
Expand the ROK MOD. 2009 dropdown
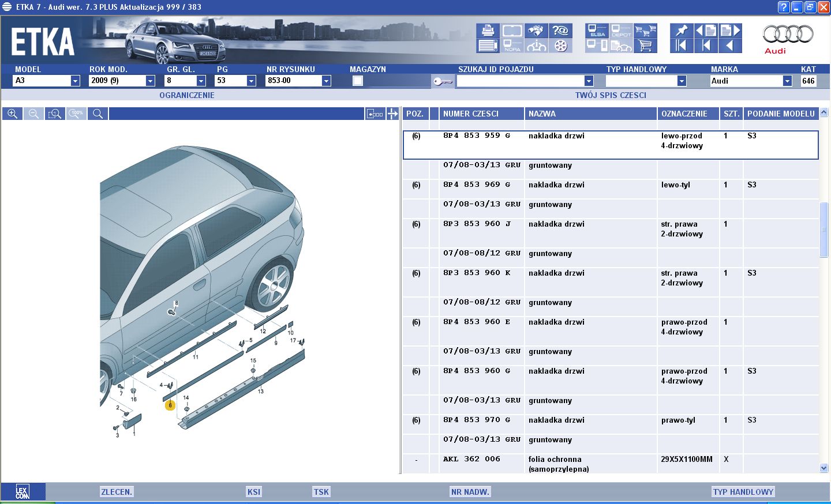point(150,81)
